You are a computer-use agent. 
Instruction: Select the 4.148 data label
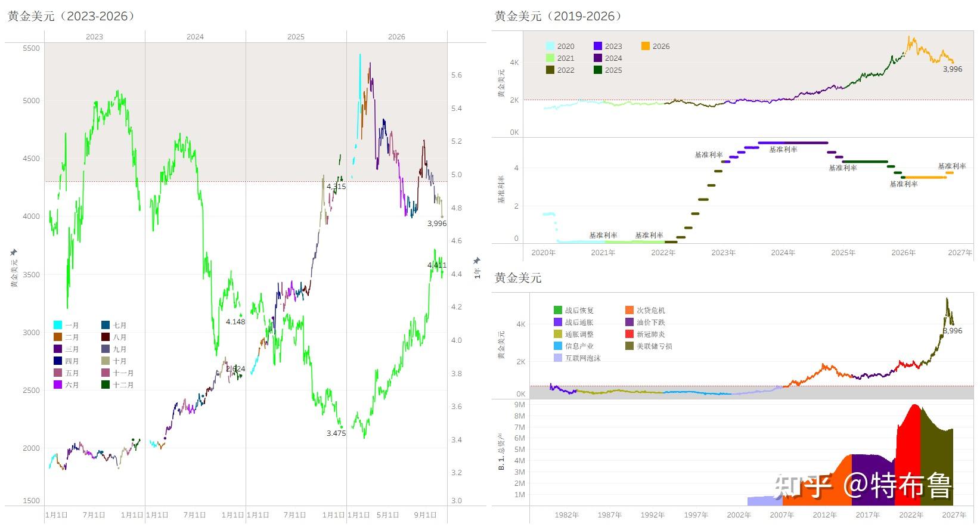coord(235,322)
